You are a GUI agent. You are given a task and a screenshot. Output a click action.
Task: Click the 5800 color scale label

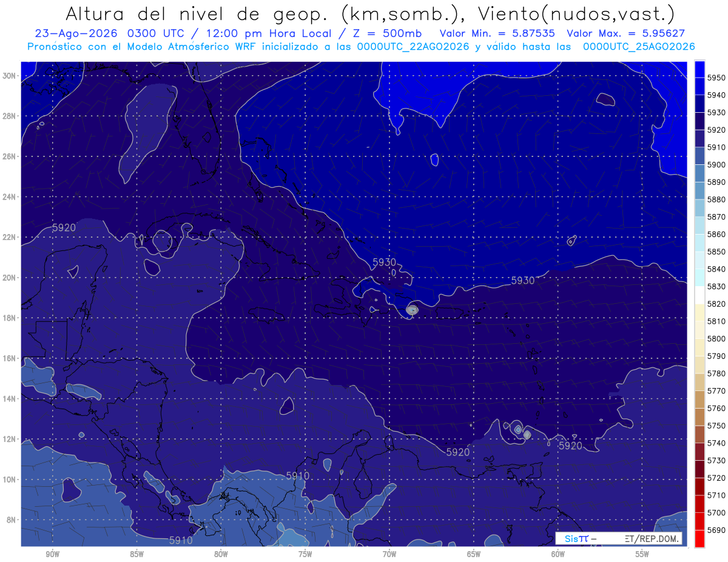[x=716, y=339]
